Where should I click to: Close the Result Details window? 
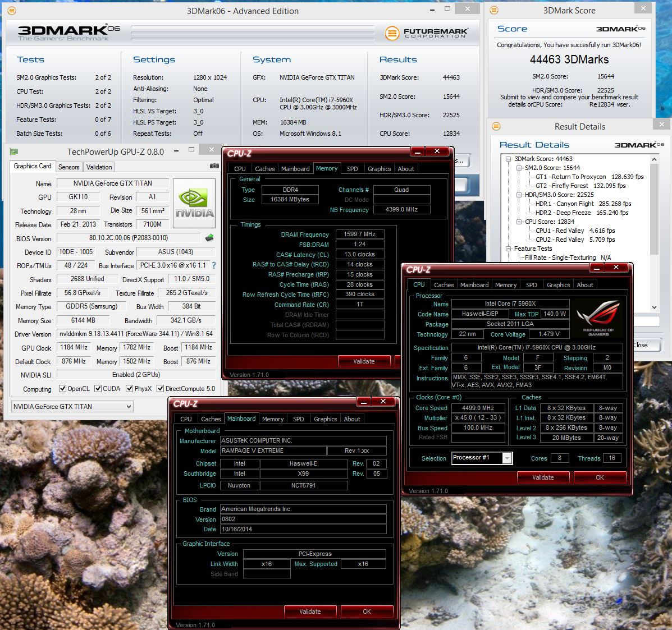point(662,124)
